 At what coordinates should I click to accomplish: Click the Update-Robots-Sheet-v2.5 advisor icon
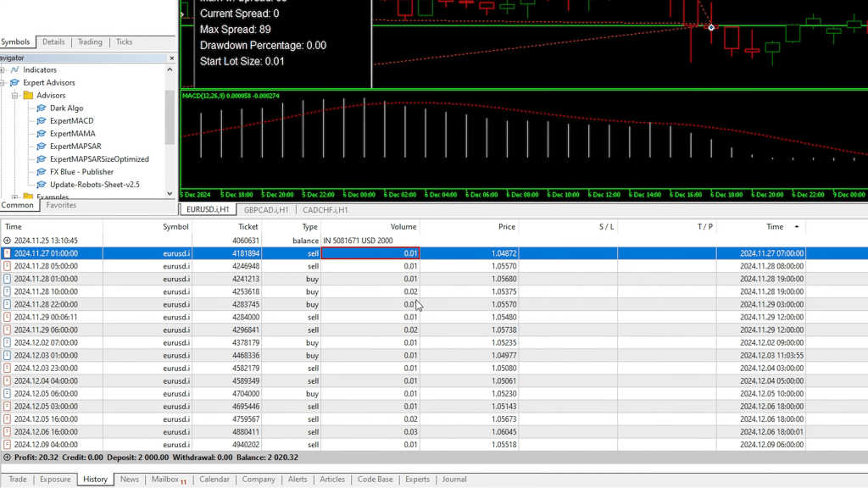click(x=42, y=185)
